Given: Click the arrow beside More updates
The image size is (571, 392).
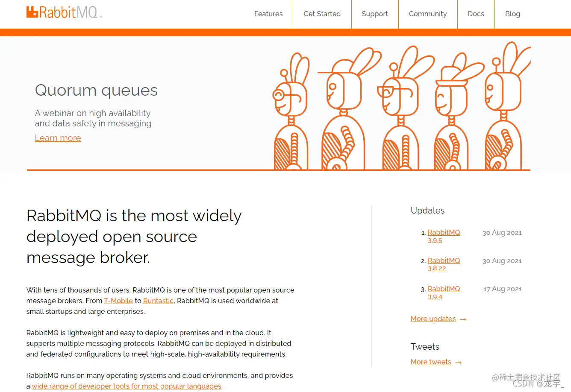Looking at the screenshot, I should tap(463, 319).
